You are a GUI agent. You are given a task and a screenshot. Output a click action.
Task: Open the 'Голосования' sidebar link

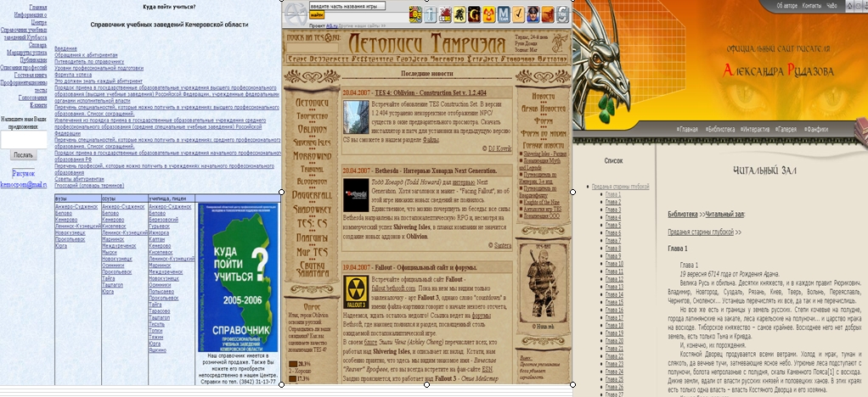click(32, 98)
